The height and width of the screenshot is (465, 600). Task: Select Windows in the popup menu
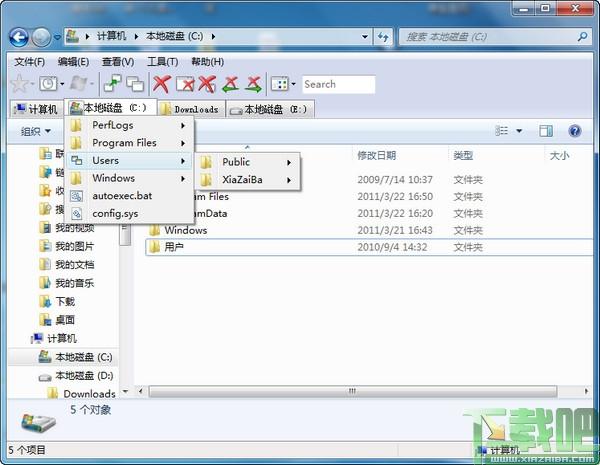tap(129, 178)
